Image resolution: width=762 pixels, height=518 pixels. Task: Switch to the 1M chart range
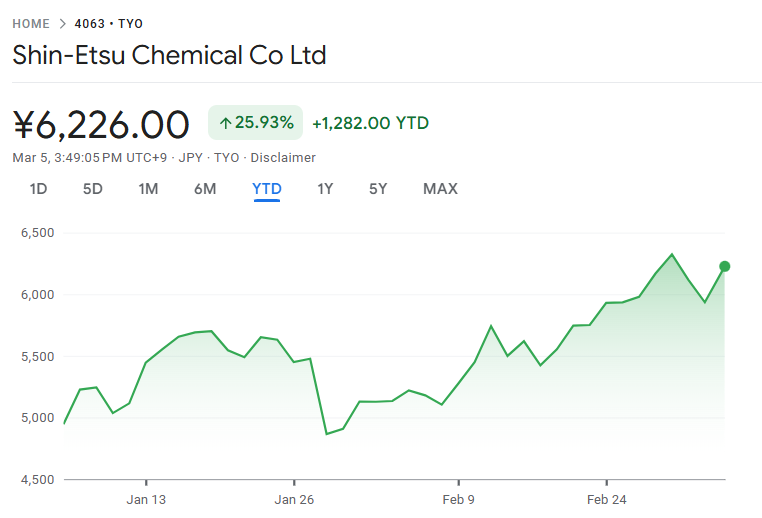coord(148,189)
